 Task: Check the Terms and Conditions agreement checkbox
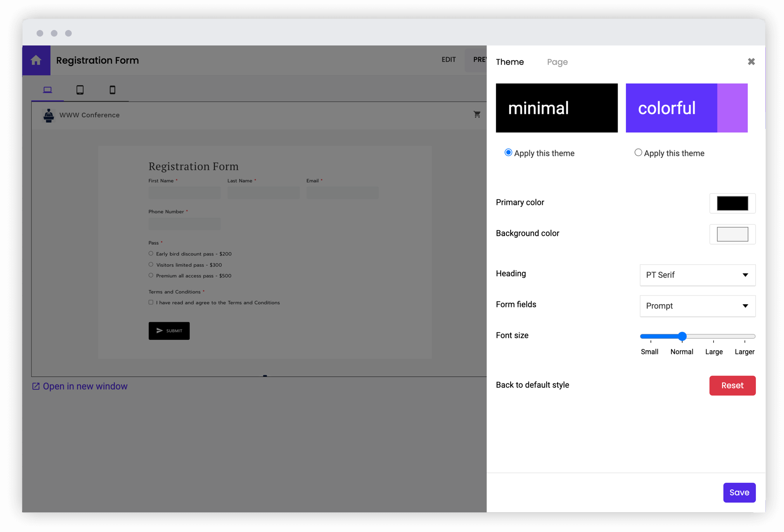[x=151, y=302]
